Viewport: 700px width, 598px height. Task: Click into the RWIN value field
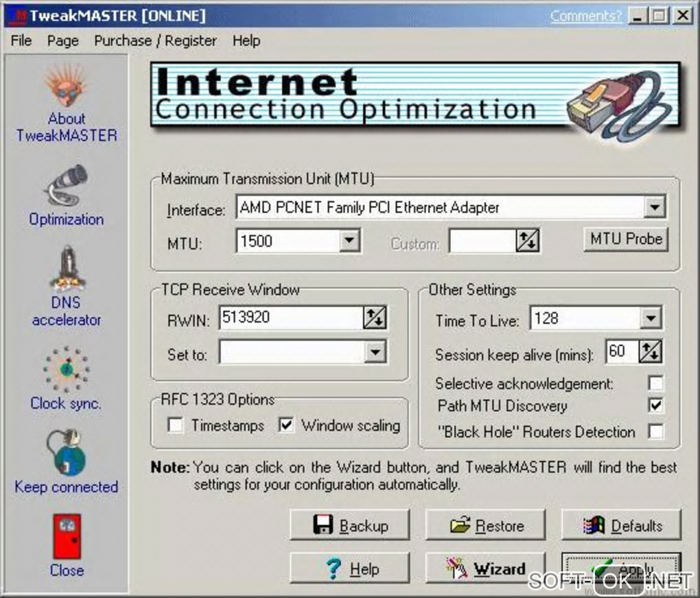(291, 318)
